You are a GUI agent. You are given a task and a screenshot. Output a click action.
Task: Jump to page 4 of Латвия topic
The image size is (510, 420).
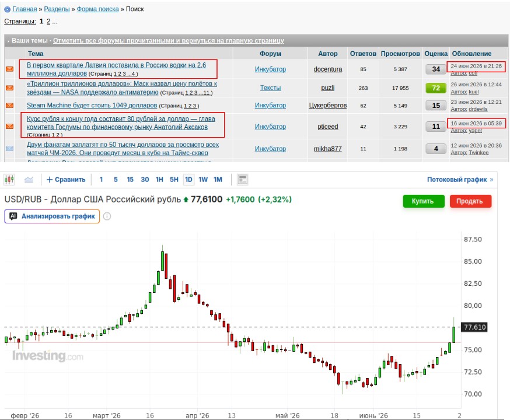134,74
